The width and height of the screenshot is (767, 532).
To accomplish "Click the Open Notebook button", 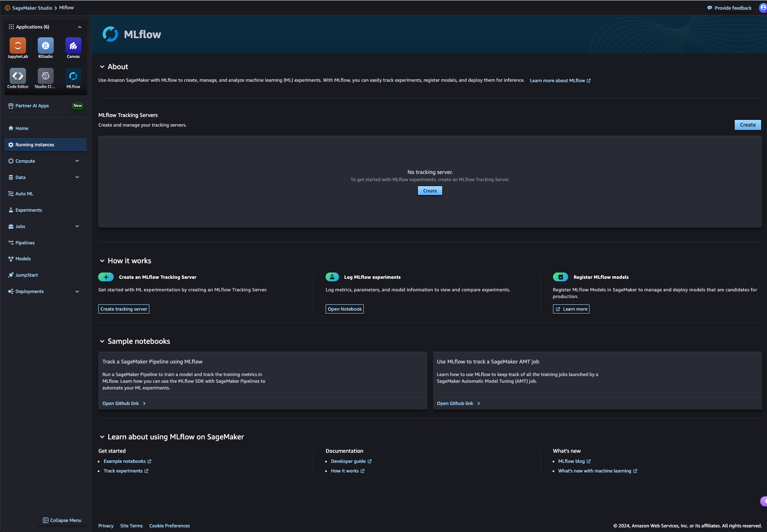I will pos(344,309).
